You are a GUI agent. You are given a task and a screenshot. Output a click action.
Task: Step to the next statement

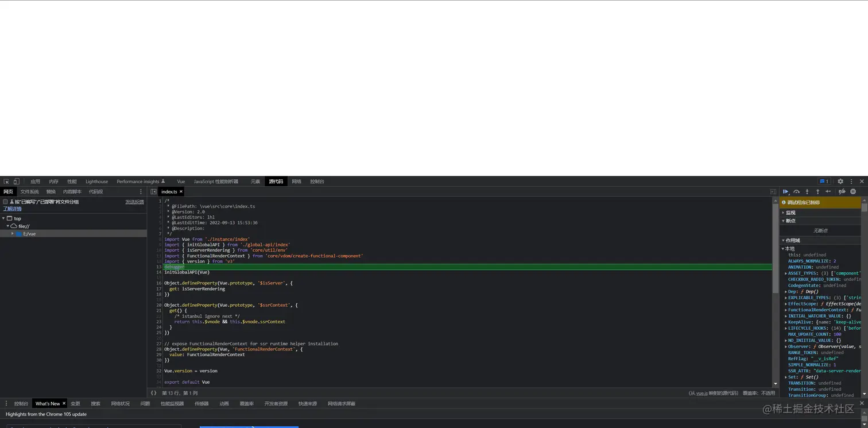pyautogui.click(x=828, y=192)
